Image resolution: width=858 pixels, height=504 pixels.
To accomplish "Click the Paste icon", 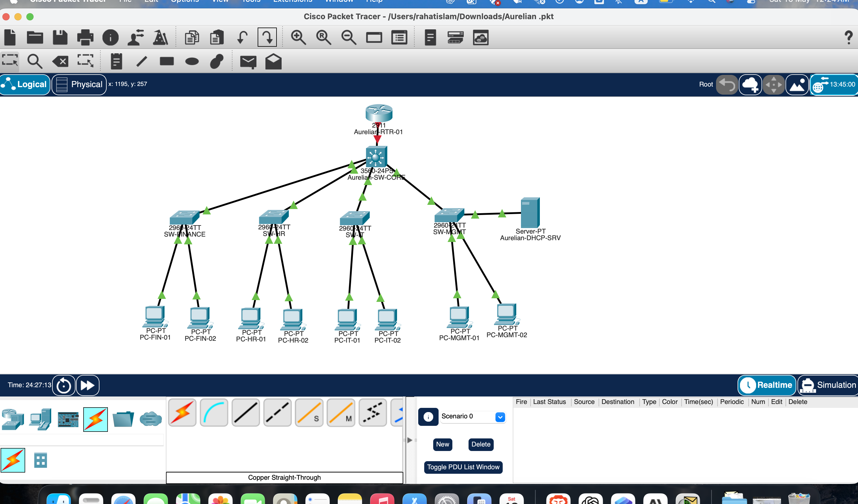I will (217, 37).
